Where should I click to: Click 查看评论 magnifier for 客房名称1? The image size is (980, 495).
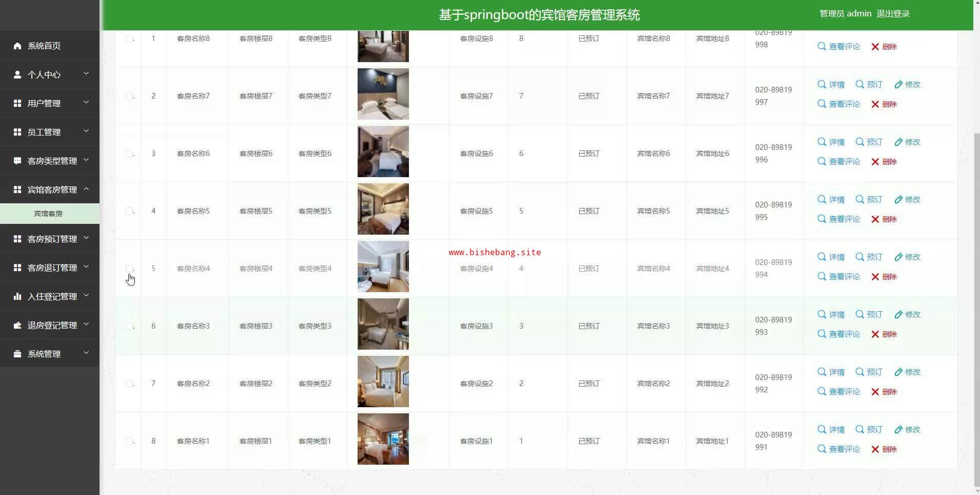(x=821, y=449)
